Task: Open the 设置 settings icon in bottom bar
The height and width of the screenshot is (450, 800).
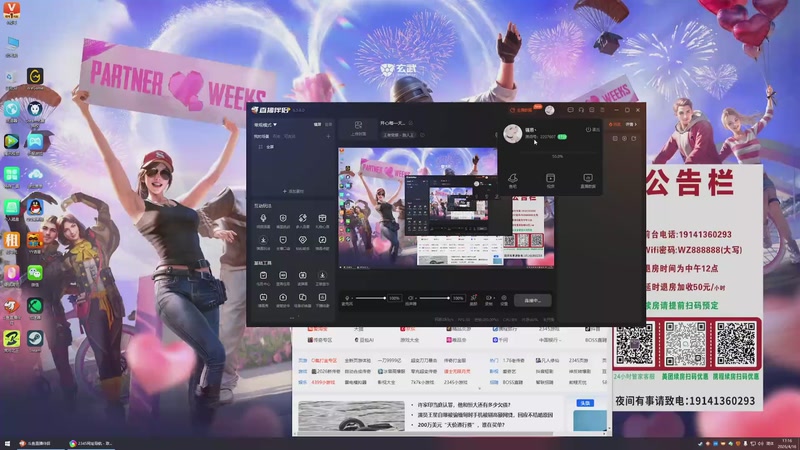Action: click(x=504, y=299)
